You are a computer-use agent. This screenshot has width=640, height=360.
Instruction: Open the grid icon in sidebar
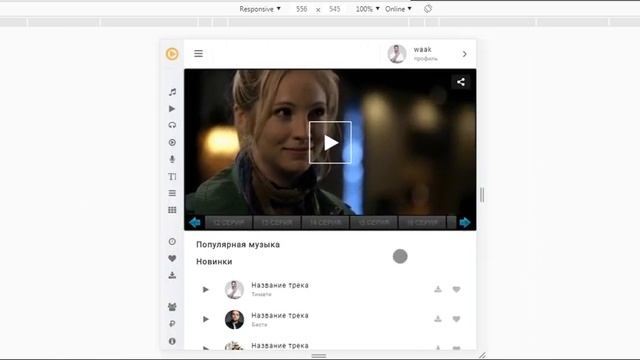[172, 210]
